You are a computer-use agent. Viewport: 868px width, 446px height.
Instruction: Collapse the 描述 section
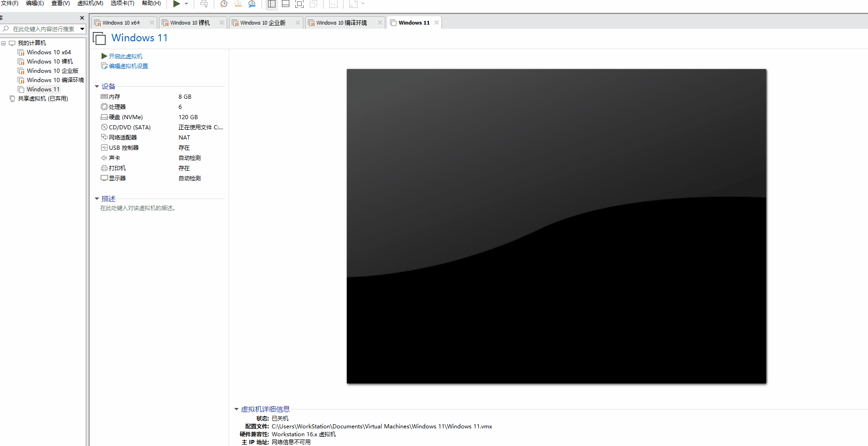[97, 199]
